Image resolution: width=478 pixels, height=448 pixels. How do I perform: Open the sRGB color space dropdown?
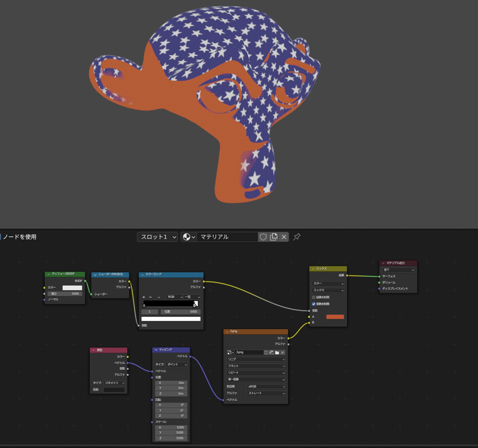(265, 386)
